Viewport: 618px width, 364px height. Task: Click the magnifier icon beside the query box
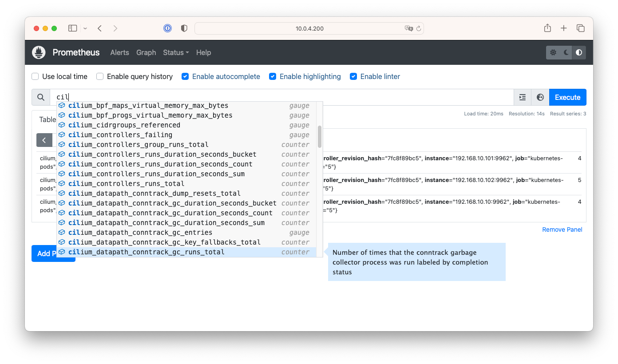click(x=41, y=97)
